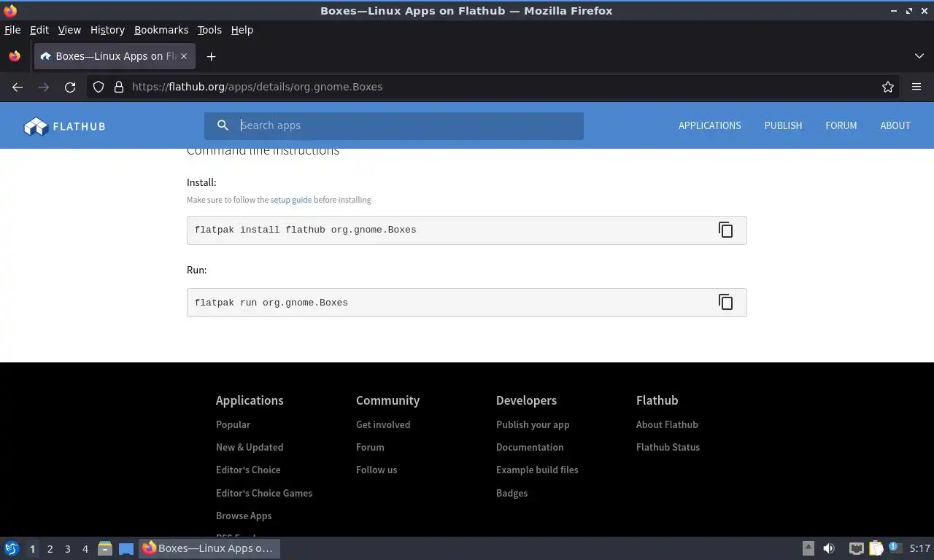Click the tracking protection shield icon
Viewport: 934px width, 560px height.
99,87
